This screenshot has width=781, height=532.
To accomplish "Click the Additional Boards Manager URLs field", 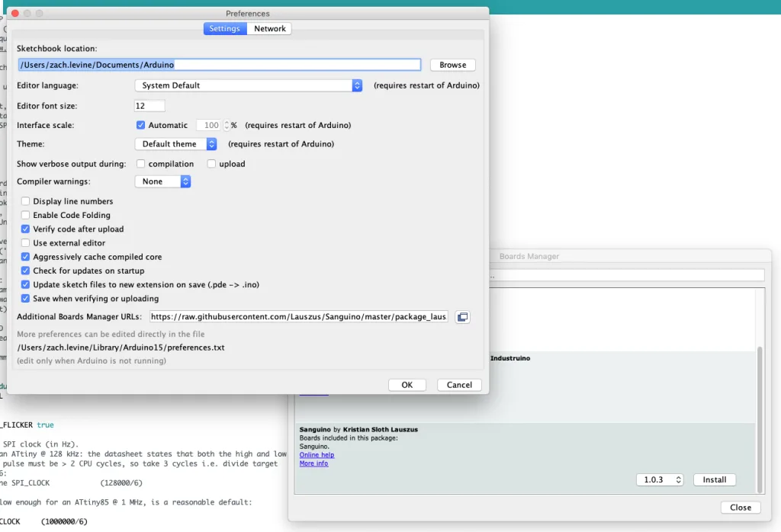I will pos(297,317).
